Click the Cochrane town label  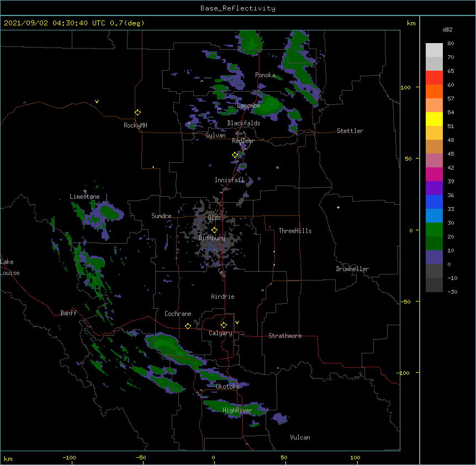[x=178, y=314]
